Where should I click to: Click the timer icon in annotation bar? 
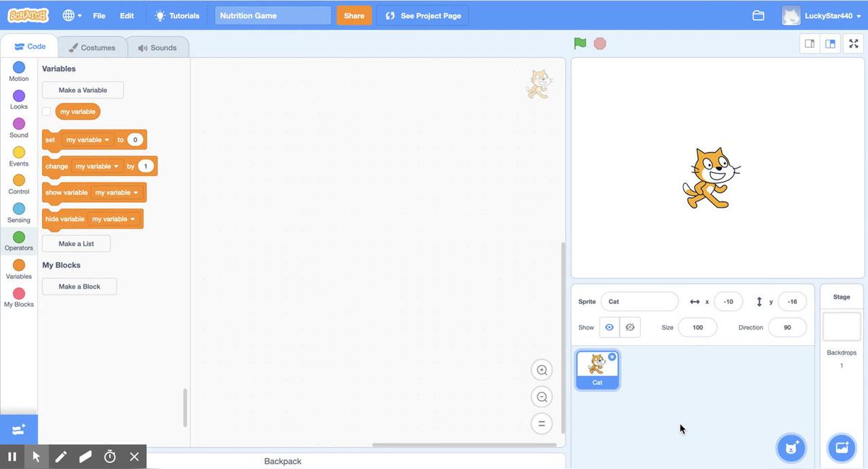pyautogui.click(x=110, y=457)
